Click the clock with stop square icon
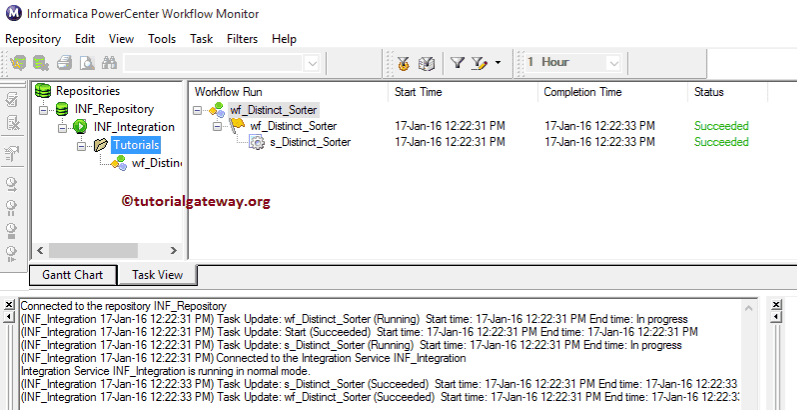Image resolution: width=797 pixels, height=410 pixels. click(12, 230)
